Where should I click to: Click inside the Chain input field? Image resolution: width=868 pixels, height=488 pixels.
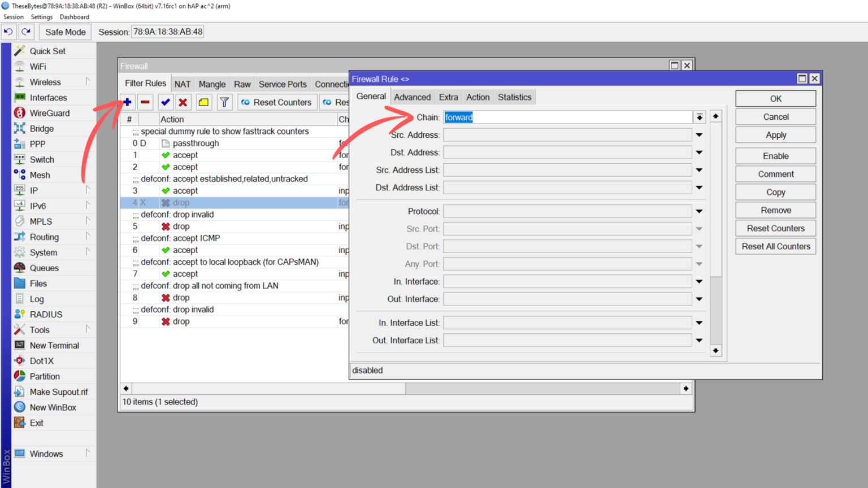pos(565,117)
